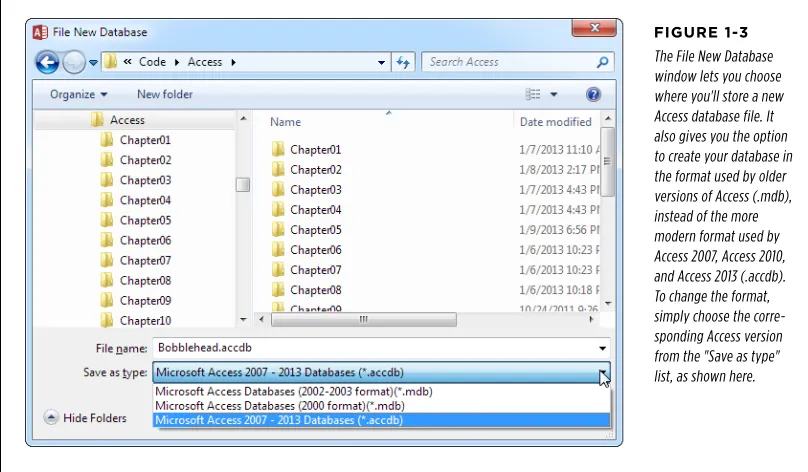Click Code in the address path

point(153,62)
